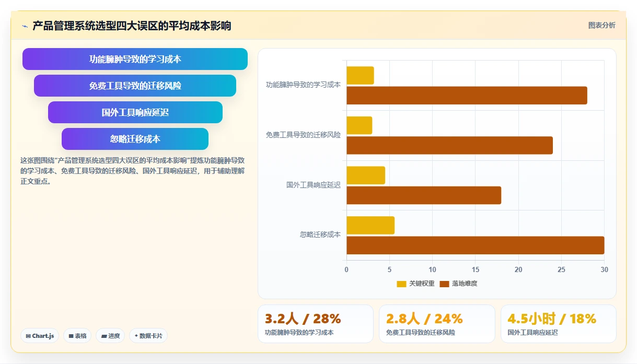Click the 功能臃肿导致的学习成本 y-axis label

coord(303,85)
